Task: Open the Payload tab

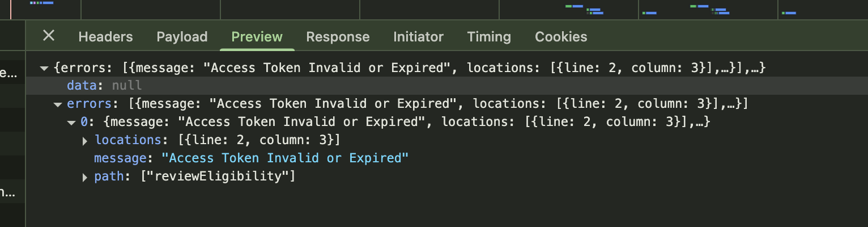Action: pyautogui.click(x=182, y=37)
